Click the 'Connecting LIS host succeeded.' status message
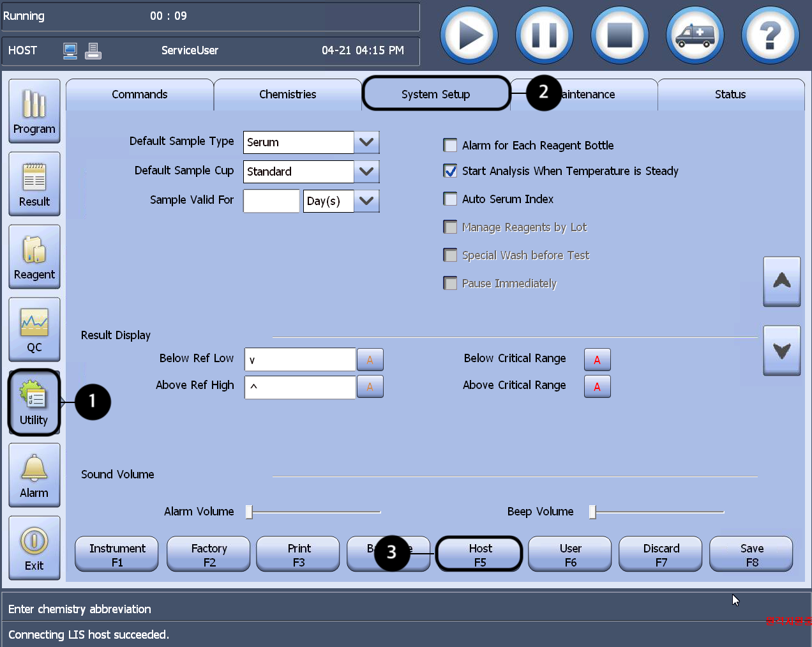812x647 pixels. (x=89, y=634)
